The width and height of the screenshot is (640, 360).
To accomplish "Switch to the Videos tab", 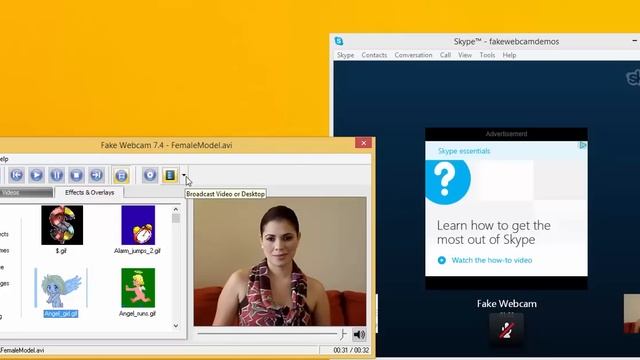I will pos(26,192).
